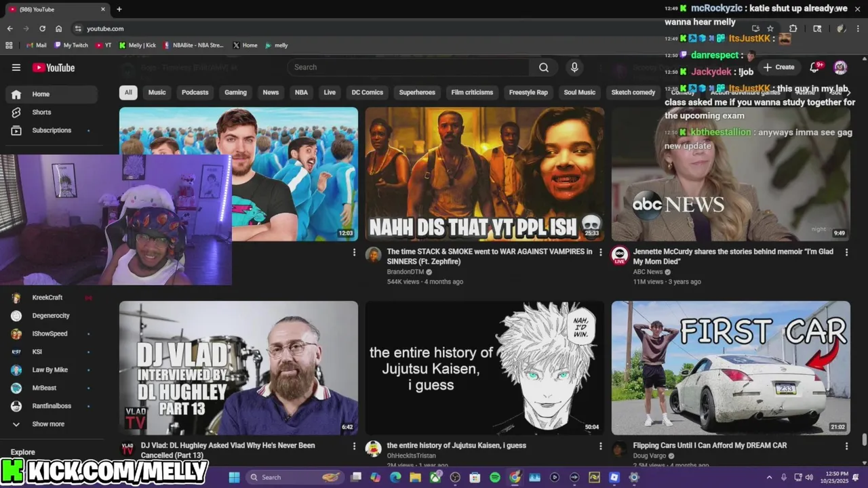The height and width of the screenshot is (488, 868).
Task: Open the apps grid in bookmarks bar
Action: click(9, 45)
